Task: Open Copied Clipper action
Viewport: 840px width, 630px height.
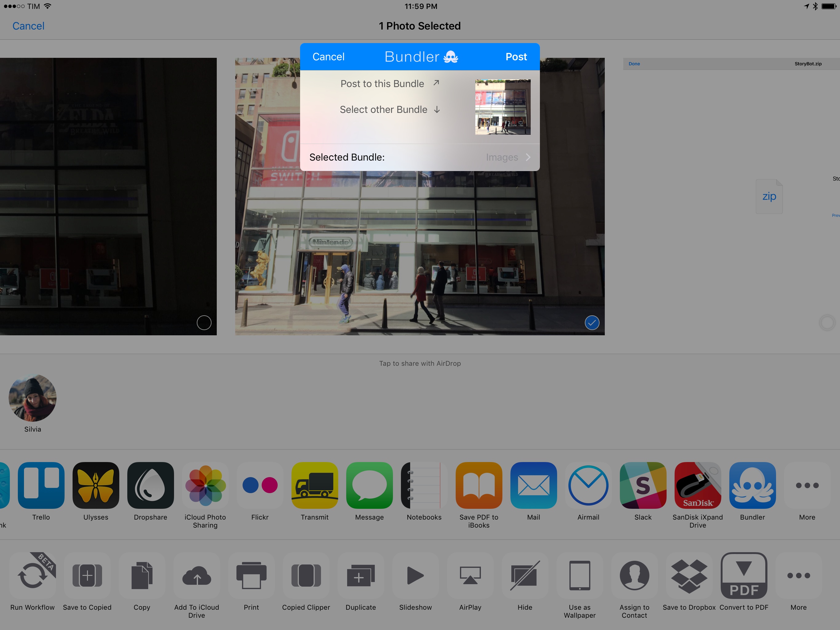Action: point(306,575)
